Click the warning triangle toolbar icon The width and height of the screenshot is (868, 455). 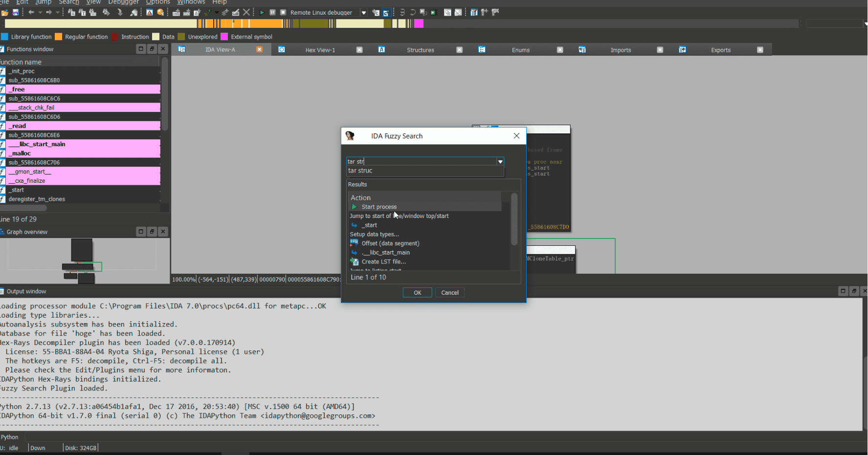(150, 12)
